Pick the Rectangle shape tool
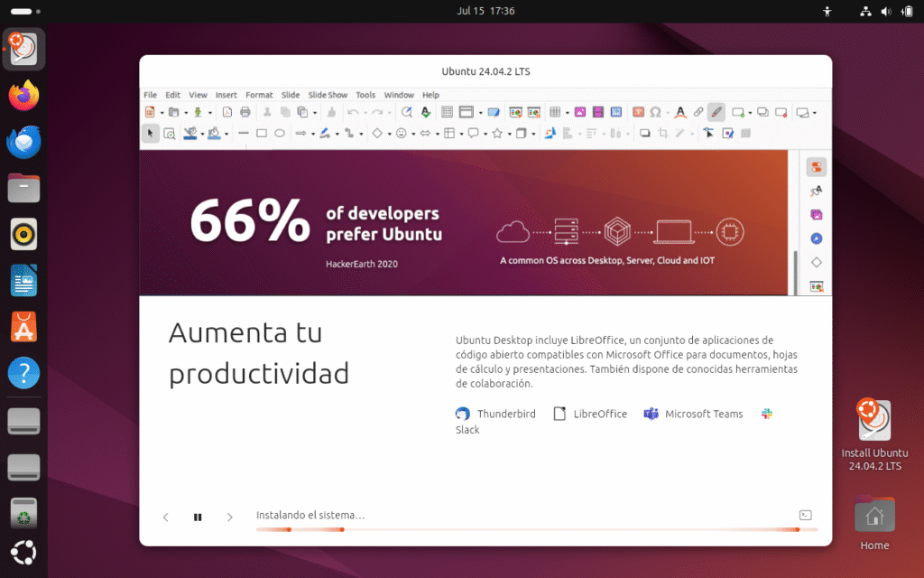Screen dimensions: 924x578 coord(262,134)
